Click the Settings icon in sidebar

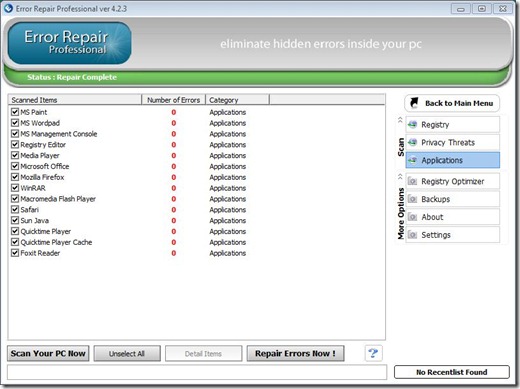(413, 235)
